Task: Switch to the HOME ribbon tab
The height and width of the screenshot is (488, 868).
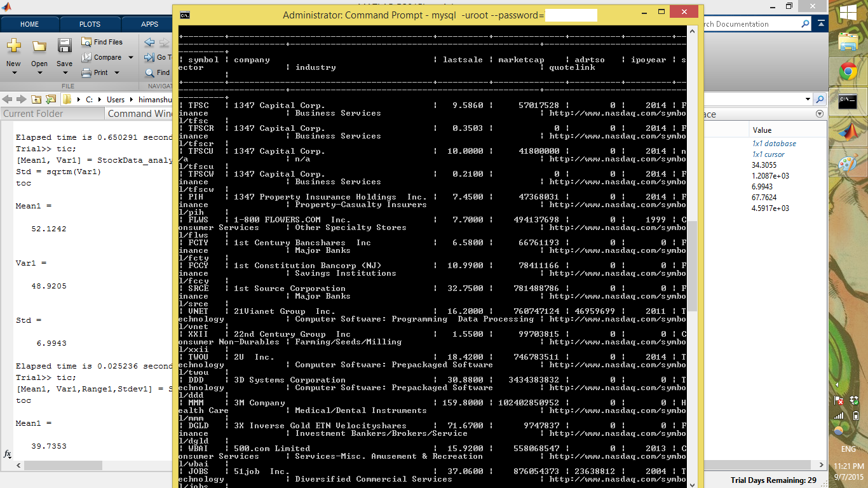Action: [30, 24]
